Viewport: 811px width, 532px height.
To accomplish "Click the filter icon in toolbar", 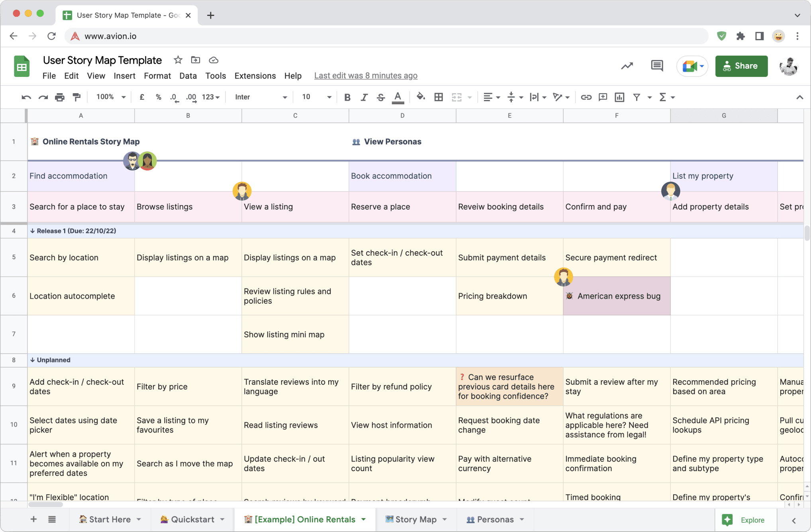I will (637, 97).
